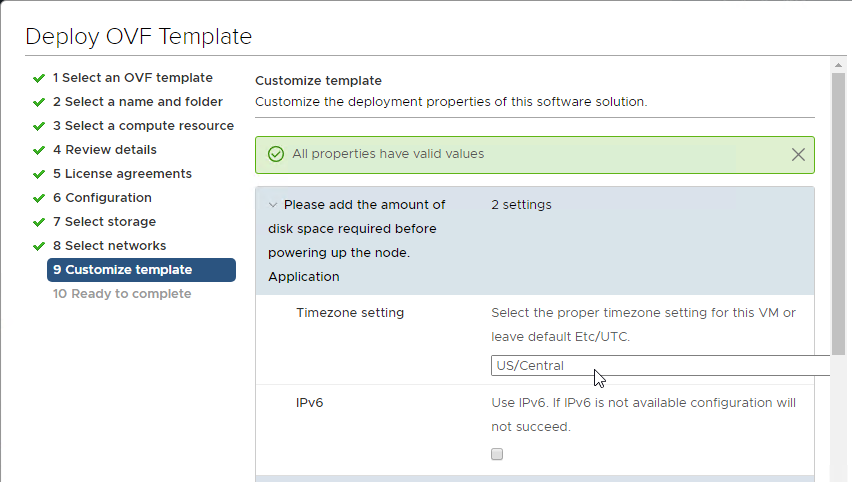Click checkmark icon beside Select networks

pyautogui.click(x=39, y=246)
